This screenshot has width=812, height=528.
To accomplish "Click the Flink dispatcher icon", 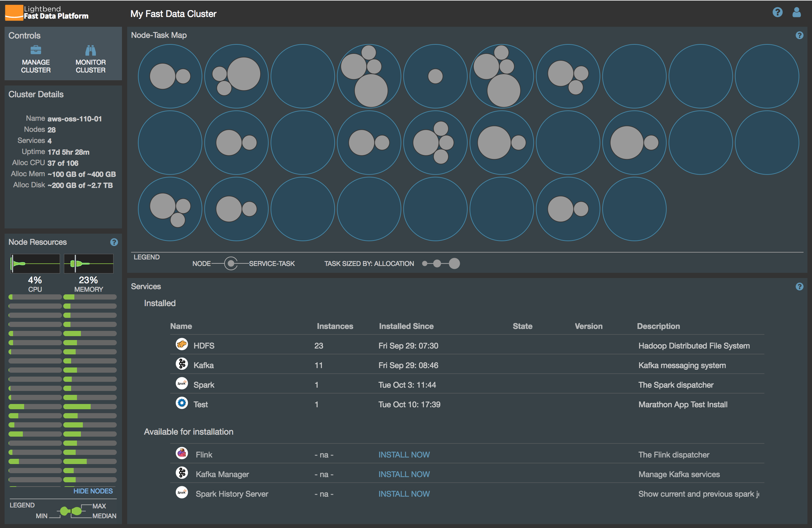I will coord(181,455).
